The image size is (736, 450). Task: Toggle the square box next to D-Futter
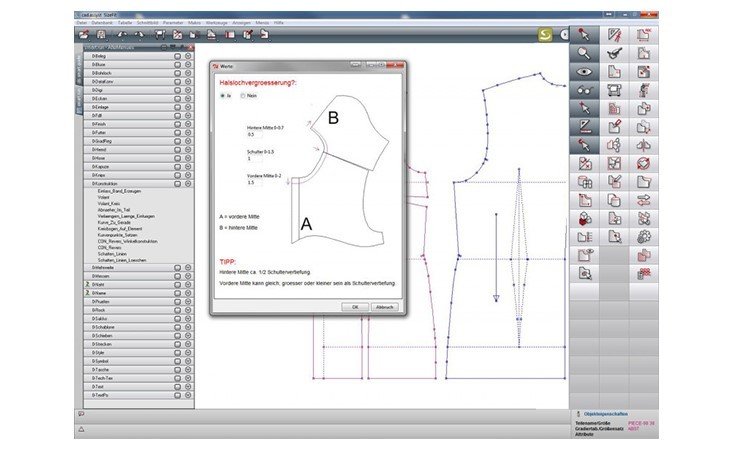click(177, 133)
